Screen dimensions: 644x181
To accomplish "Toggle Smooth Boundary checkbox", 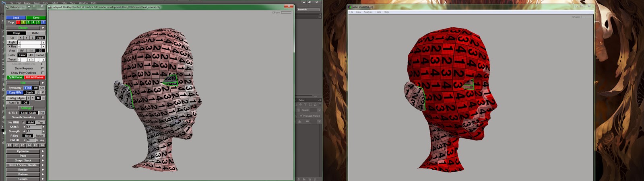I will 43,117.
